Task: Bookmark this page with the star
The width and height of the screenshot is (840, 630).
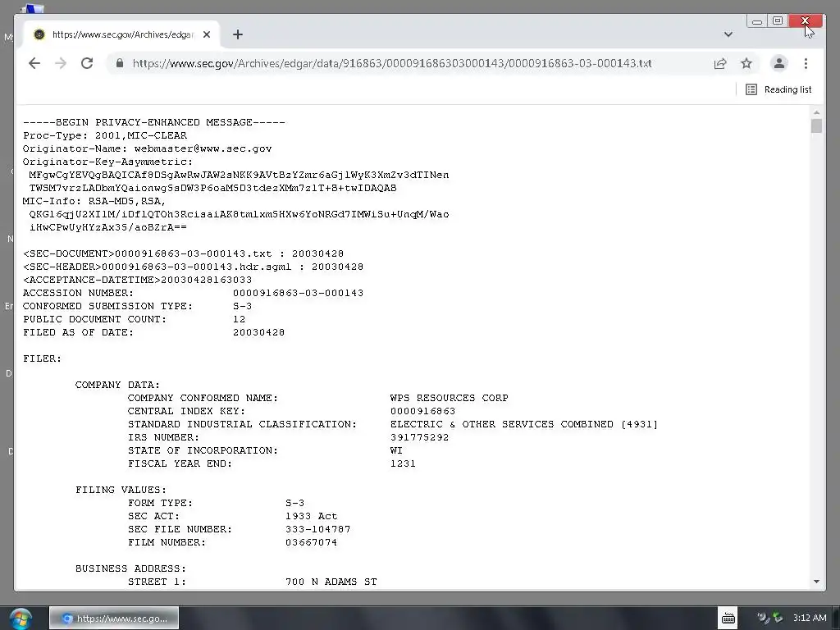Action: coord(746,63)
